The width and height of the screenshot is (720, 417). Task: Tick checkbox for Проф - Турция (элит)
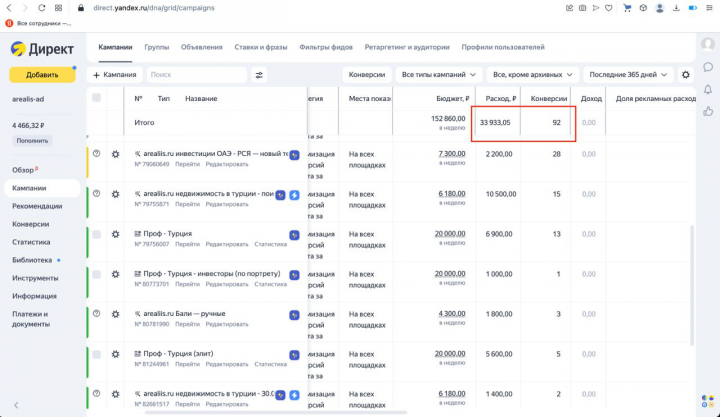(x=97, y=354)
